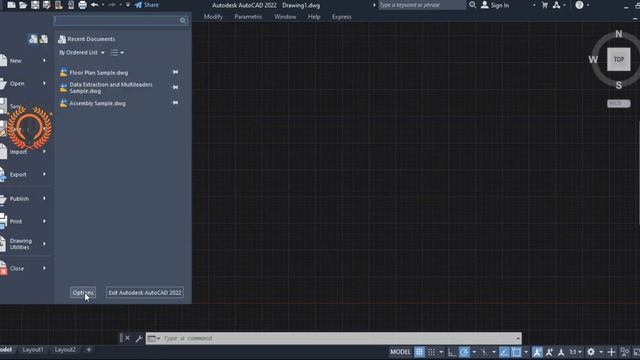Pin Floor Plan Sample.dwg to the list
640x360 pixels.
(175, 72)
